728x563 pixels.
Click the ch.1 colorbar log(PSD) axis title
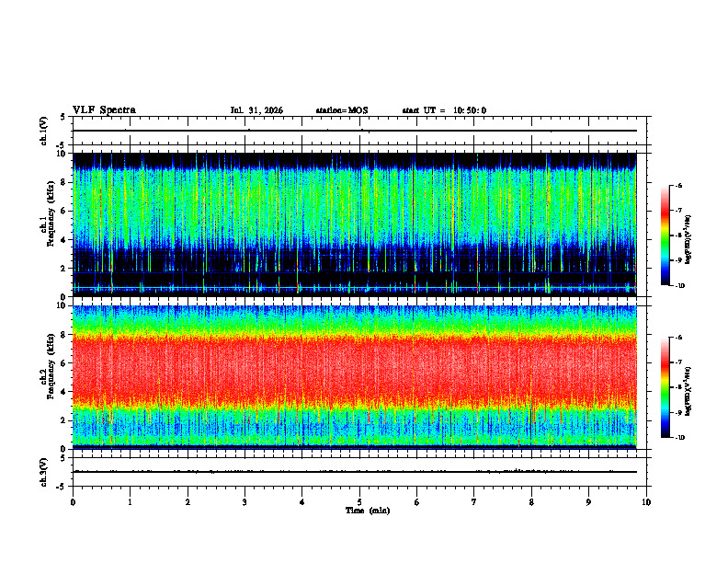[688, 240]
